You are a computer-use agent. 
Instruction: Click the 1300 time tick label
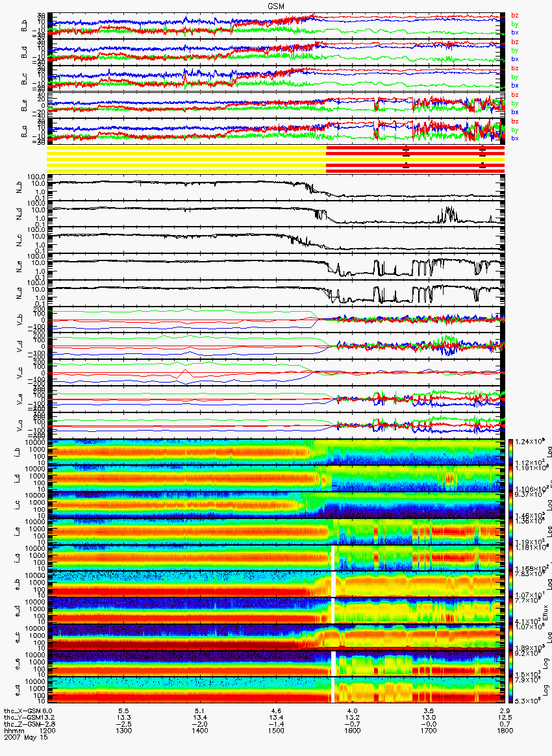click(123, 731)
